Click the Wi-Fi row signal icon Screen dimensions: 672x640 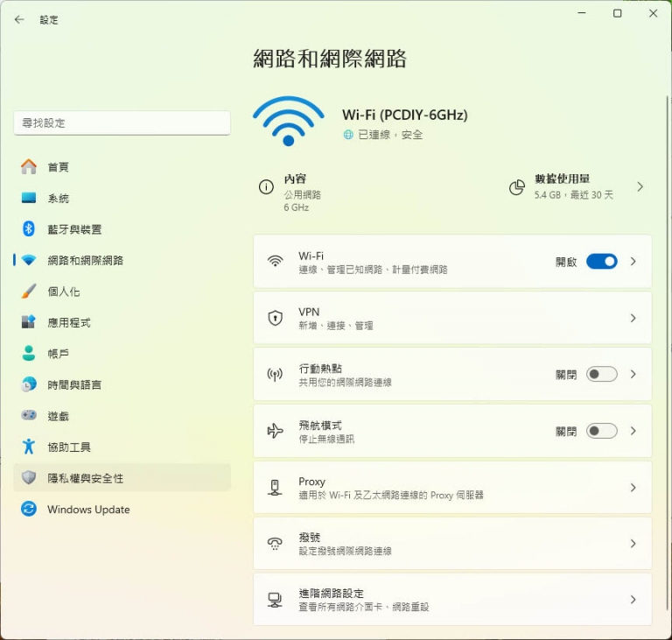275,261
